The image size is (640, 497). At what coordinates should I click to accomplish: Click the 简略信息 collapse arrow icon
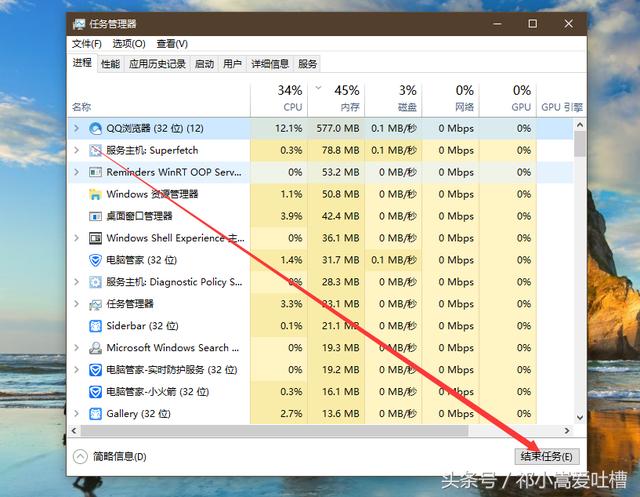[80, 456]
